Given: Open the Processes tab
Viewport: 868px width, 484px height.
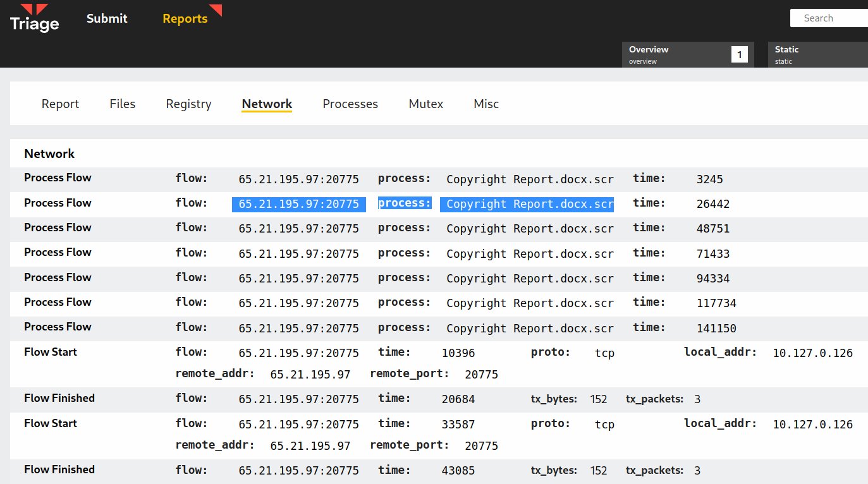Looking at the screenshot, I should [x=350, y=104].
